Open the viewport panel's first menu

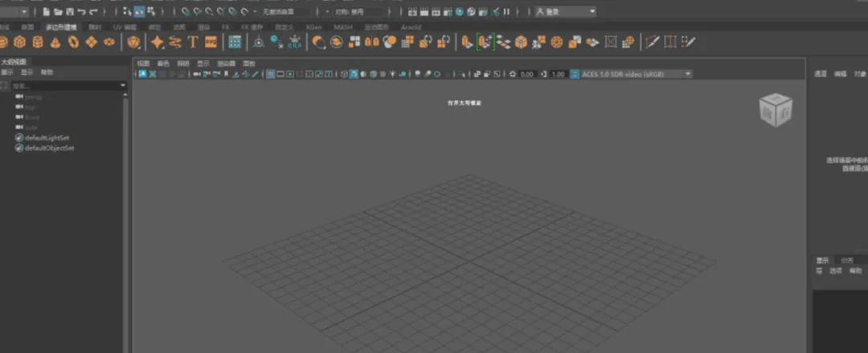point(143,64)
